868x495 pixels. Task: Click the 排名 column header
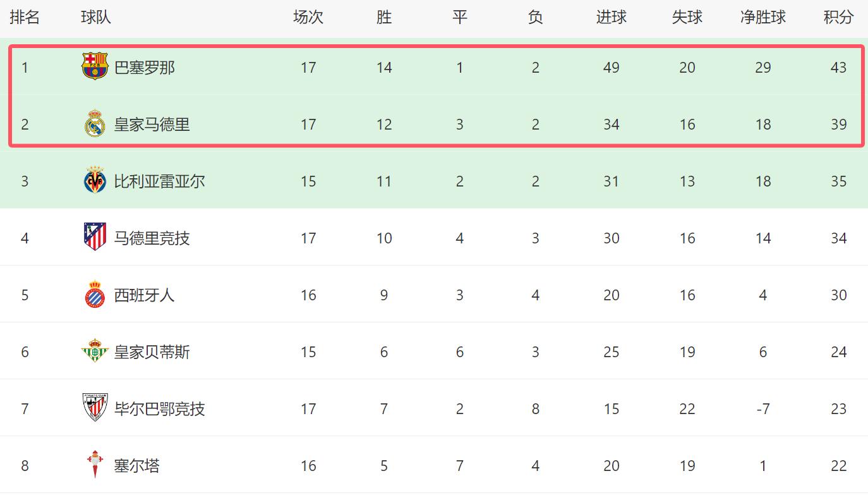(25, 17)
